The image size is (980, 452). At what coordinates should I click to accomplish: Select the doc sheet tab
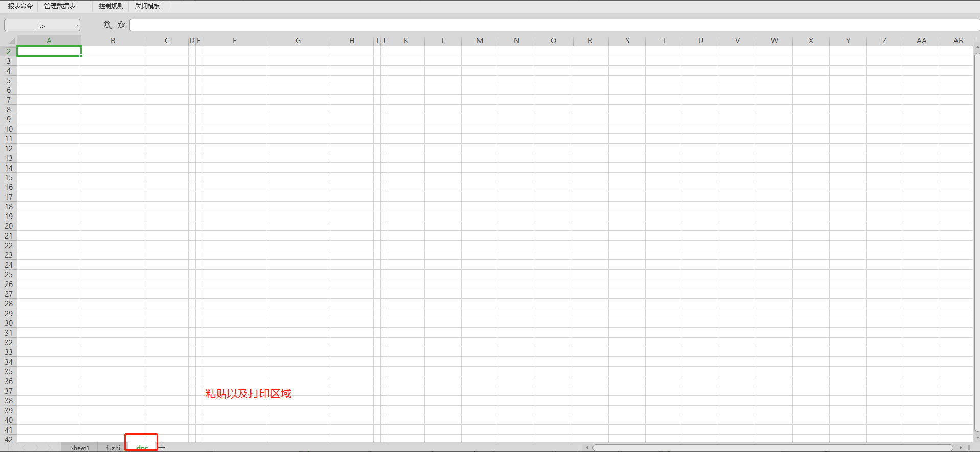coord(142,447)
